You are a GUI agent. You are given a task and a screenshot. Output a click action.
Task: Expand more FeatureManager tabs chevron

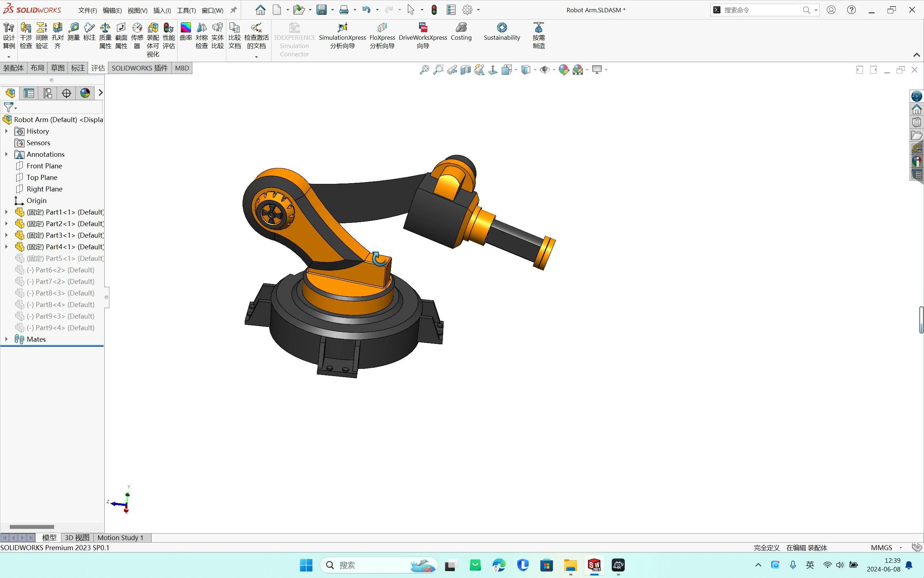pos(100,92)
